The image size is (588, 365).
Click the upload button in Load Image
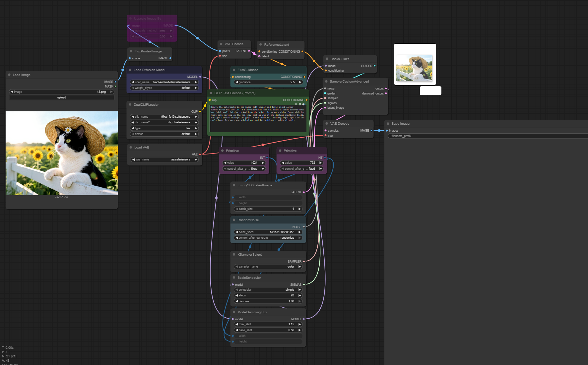(62, 97)
